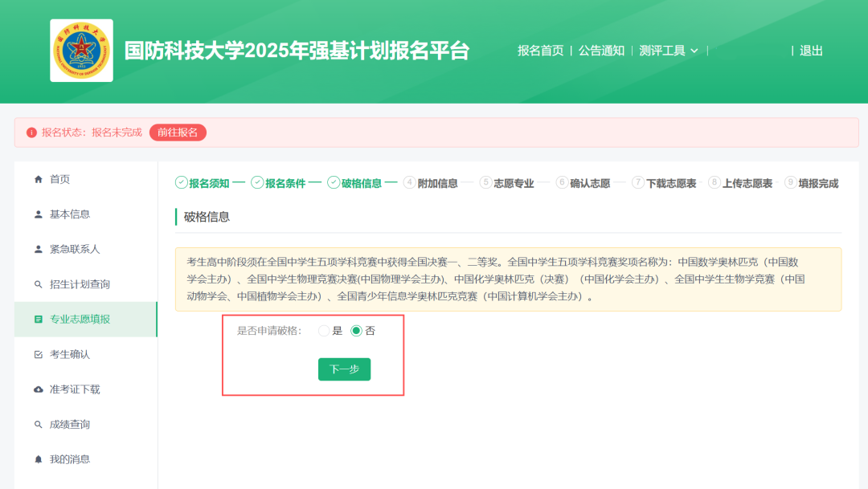The image size is (868, 489).
Task: Click the 报名条件 step label
Action: (285, 184)
